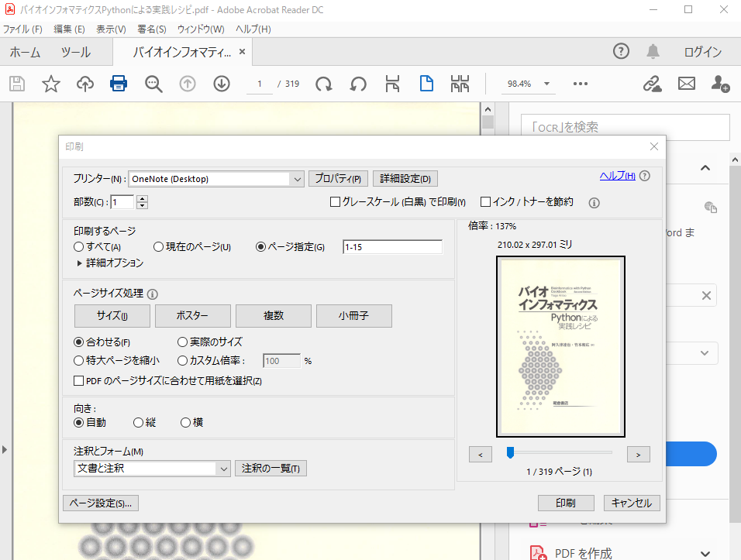Image resolution: width=741 pixels, height=560 pixels.
Task: Switch to ホーム tab
Action: point(25,52)
